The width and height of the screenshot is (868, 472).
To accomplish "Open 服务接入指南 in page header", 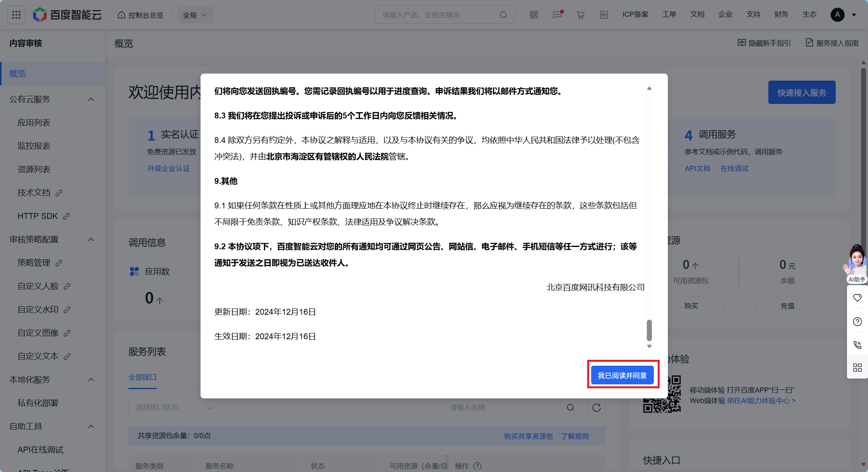I will pyautogui.click(x=832, y=43).
